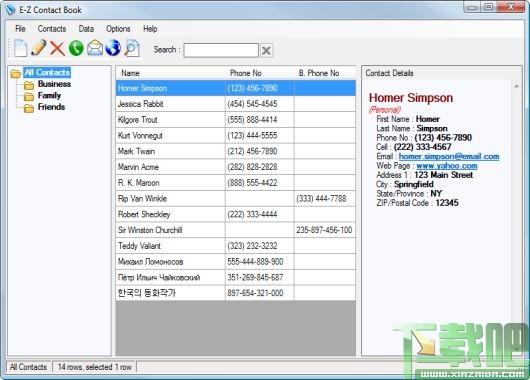Viewport: 530px width, 380px height.
Task: Select the Kurt Vonnegut row
Action: pyautogui.click(x=236, y=136)
